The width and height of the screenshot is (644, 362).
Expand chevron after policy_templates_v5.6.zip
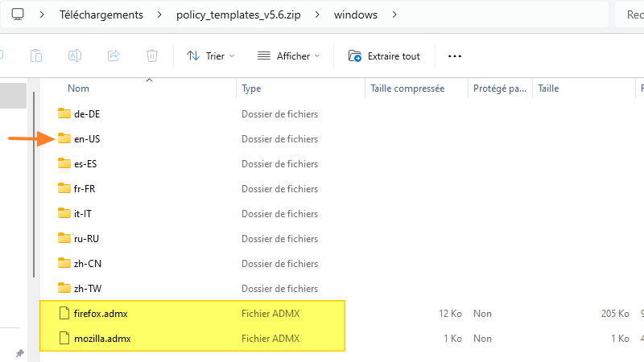[x=317, y=14]
